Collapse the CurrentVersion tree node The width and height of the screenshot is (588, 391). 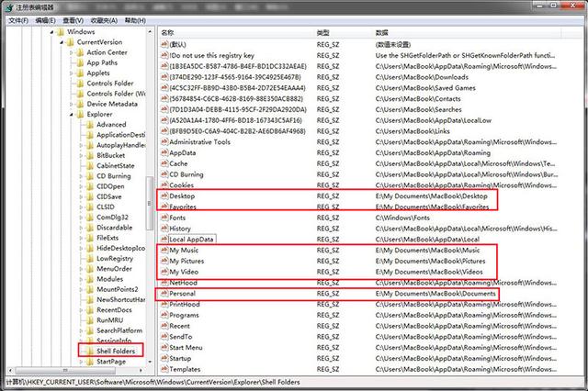coord(62,42)
